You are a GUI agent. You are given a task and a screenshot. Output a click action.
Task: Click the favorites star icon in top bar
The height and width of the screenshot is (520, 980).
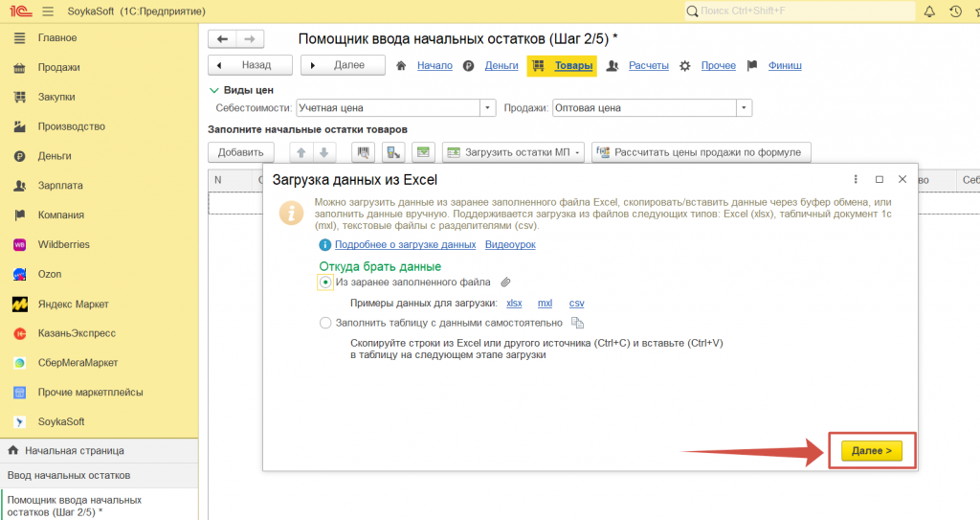pos(976,11)
